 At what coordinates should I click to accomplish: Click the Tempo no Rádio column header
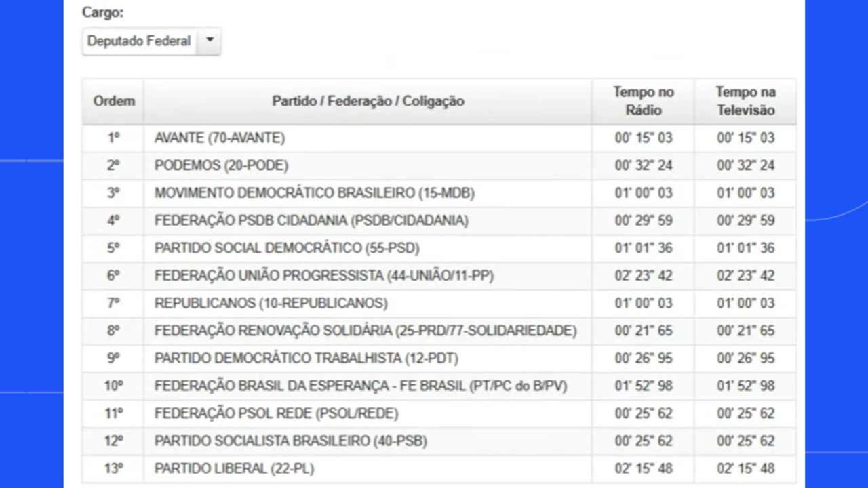point(644,101)
